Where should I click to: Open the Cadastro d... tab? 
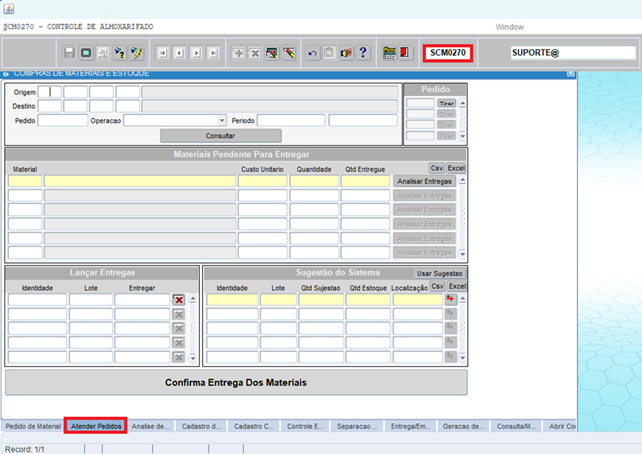coord(201,426)
